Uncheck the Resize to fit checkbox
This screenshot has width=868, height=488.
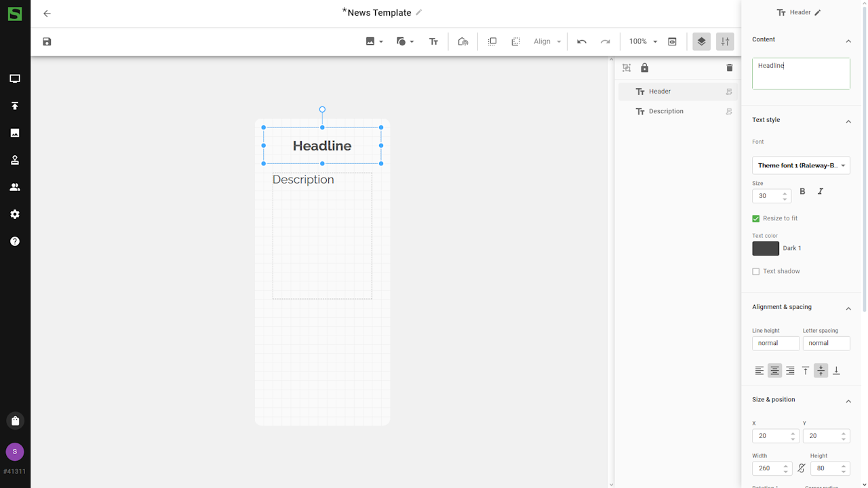coord(756,219)
